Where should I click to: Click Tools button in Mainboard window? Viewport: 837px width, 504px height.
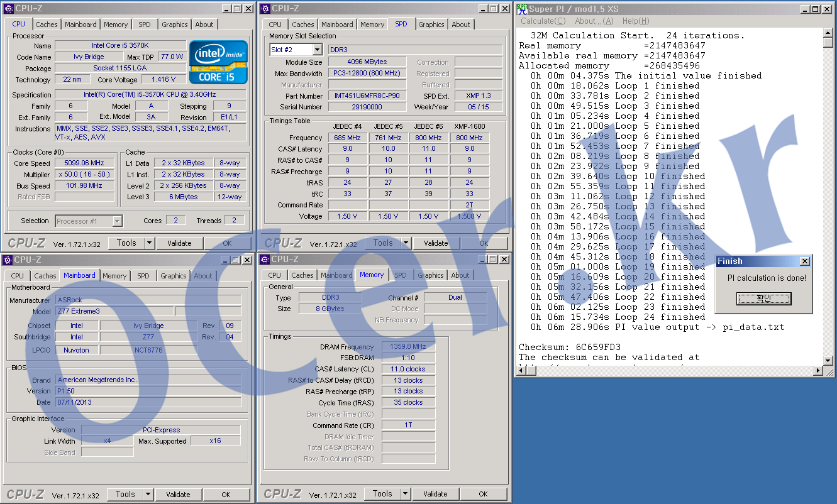pyautogui.click(x=126, y=495)
